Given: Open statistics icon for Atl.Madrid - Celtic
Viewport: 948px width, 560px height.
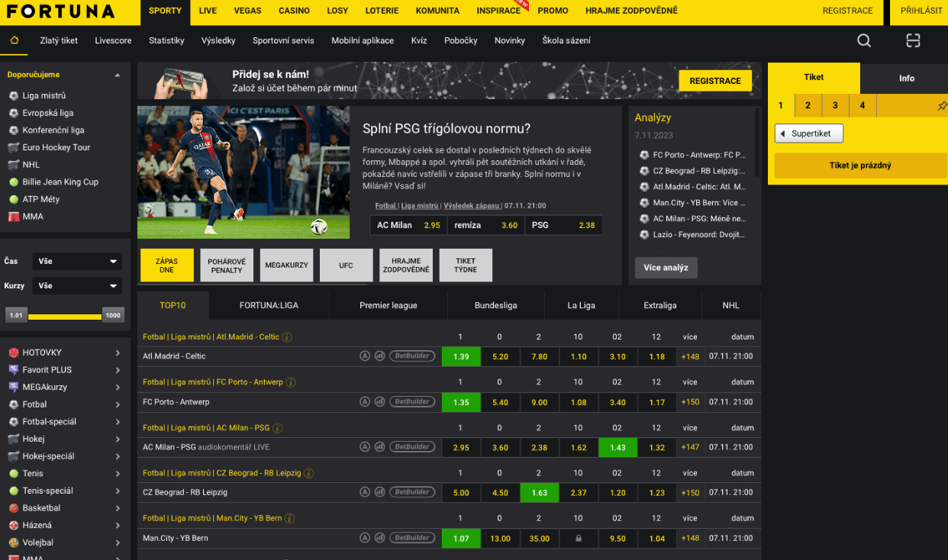Looking at the screenshot, I should point(379,356).
